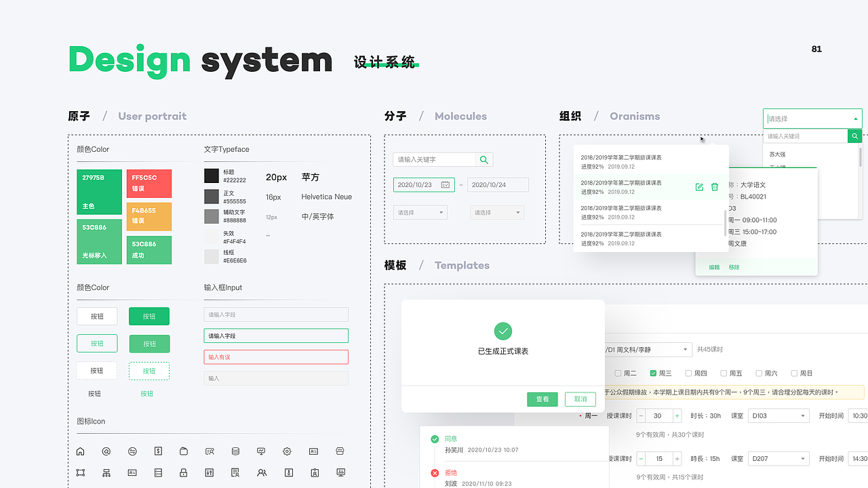868x488 pixels.
Task: Click the padlock icon in the Icon library
Action: click(184, 472)
